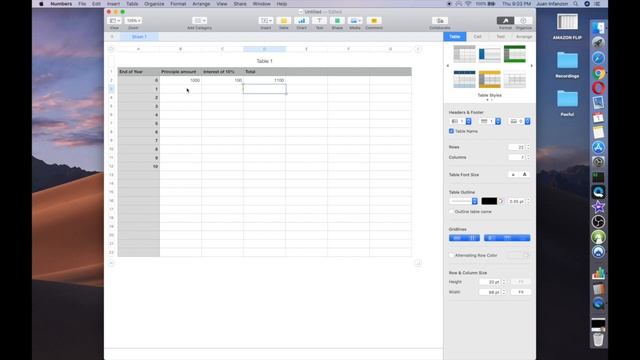Toggle the last header gridlines button
Viewport: 640px width, 360px height.
(523, 238)
